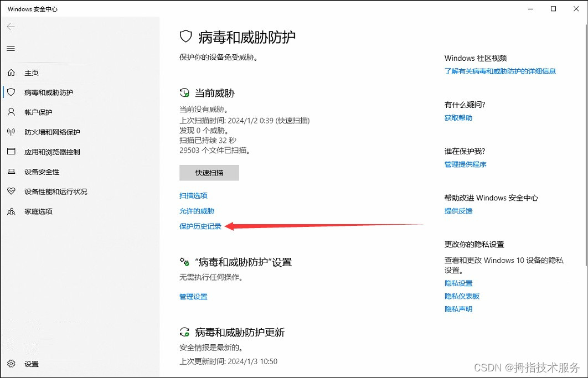Open the 隐私仪表板 link
The height and width of the screenshot is (378, 588).
[462, 296]
